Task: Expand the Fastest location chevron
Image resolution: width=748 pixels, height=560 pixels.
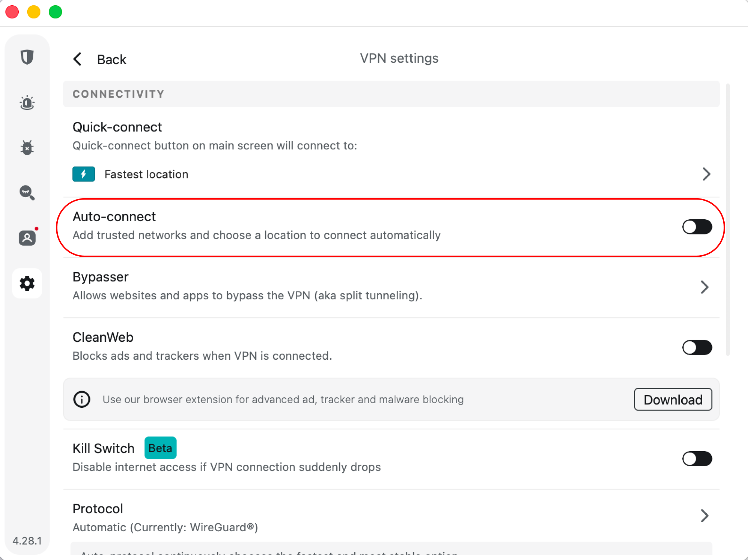Action: coord(706,174)
